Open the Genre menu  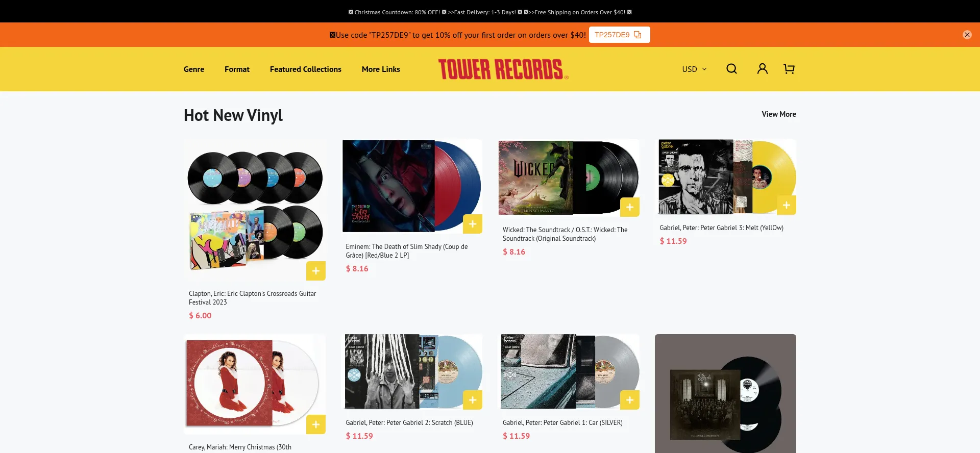pyautogui.click(x=194, y=69)
